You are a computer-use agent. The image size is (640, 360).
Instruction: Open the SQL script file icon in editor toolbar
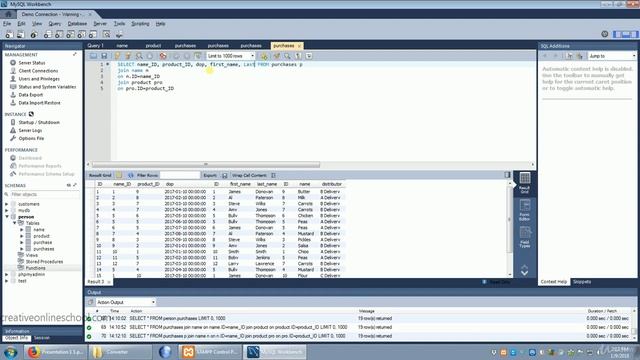click(x=93, y=56)
